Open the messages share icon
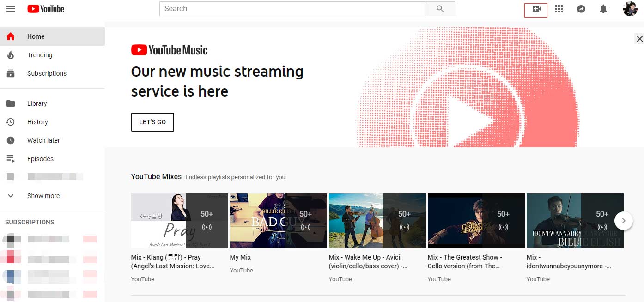This screenshot has height=302, width=644. [x=581, y=9]
